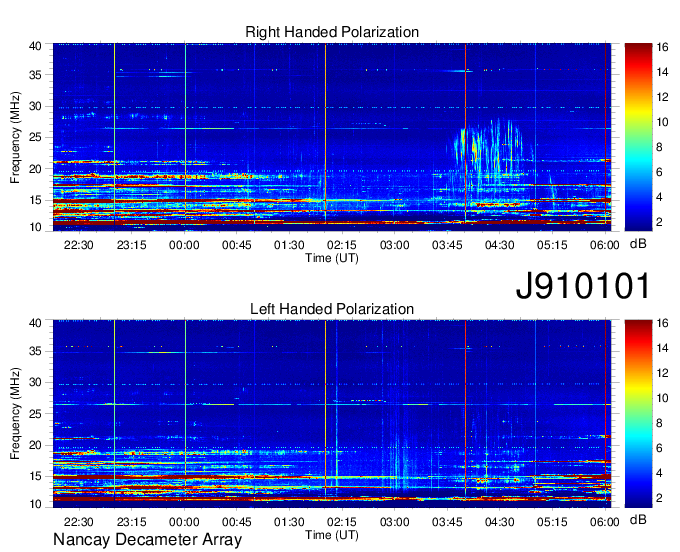Click the "Time (UT)" label under Left Handed plot
Viewport: 680px width, 552px height.
(332, 535)
